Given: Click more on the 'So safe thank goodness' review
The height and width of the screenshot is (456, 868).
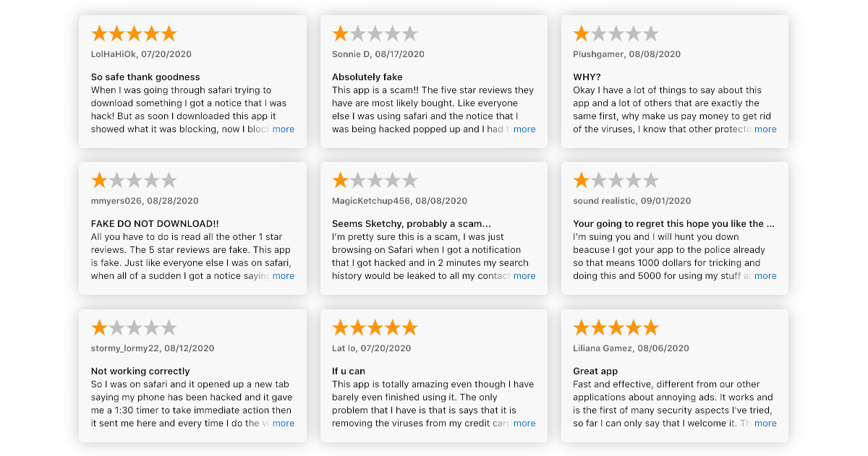Looking at the screenshot, I should [284, 129].
